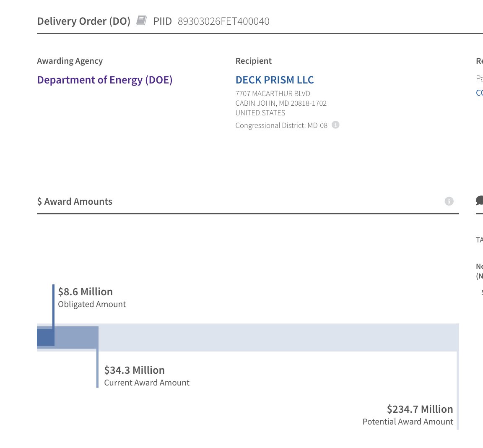Click the light potential award bar area
This screenshot has height=448, width=483.
(277, 337)
